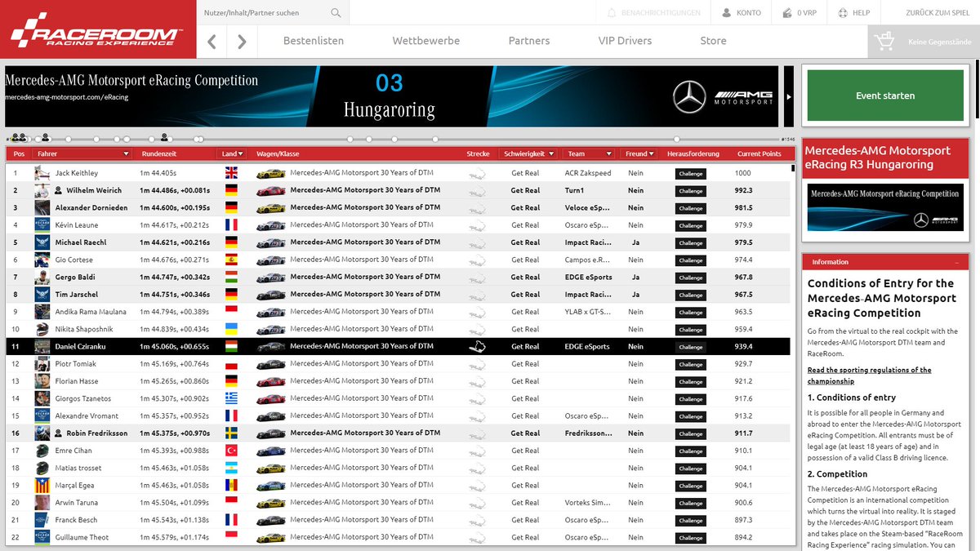Open the Store tab

[x=713, y=41]
